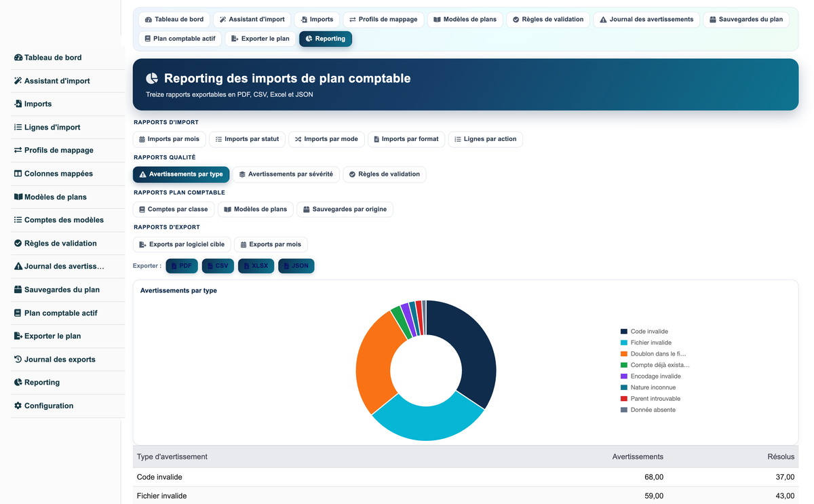
Task: Click the Configuration sidebar gear icon
Action: tap(18, 406)
